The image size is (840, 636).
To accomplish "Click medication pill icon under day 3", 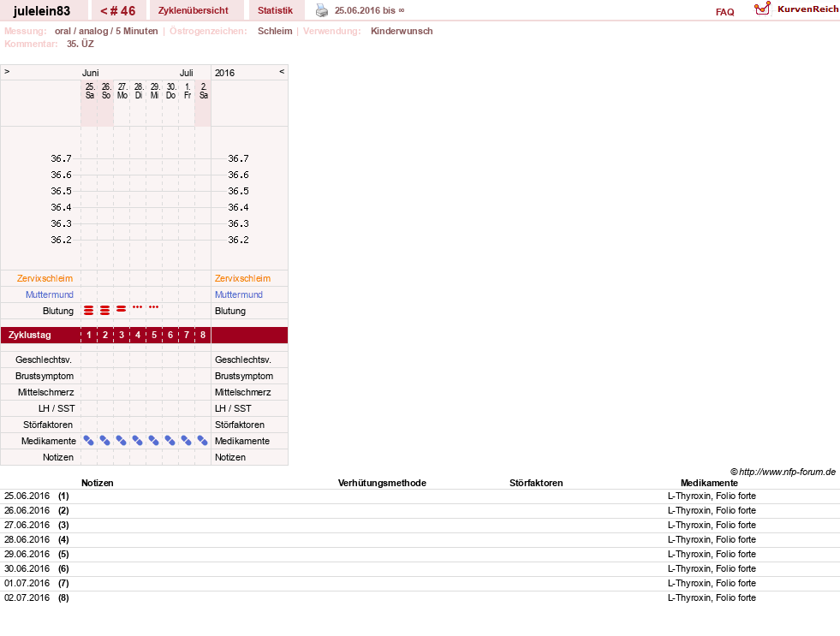I will 122,441.
